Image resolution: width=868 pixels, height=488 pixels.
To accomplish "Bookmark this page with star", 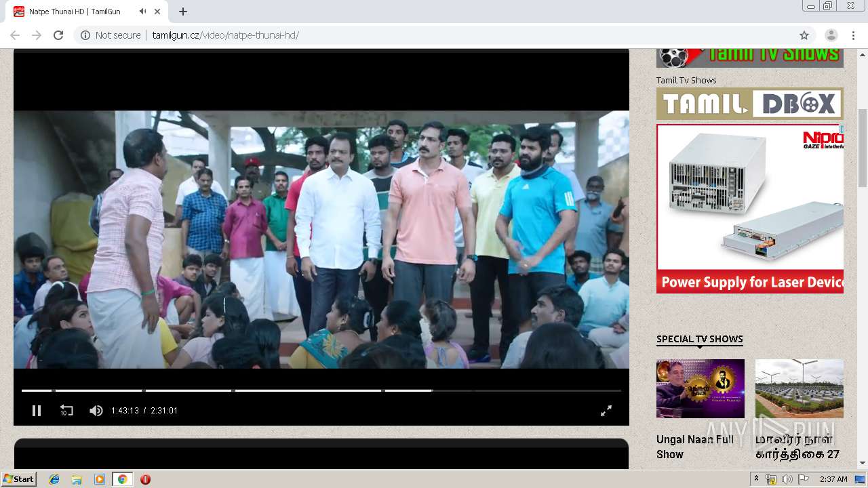I will 804,35.
